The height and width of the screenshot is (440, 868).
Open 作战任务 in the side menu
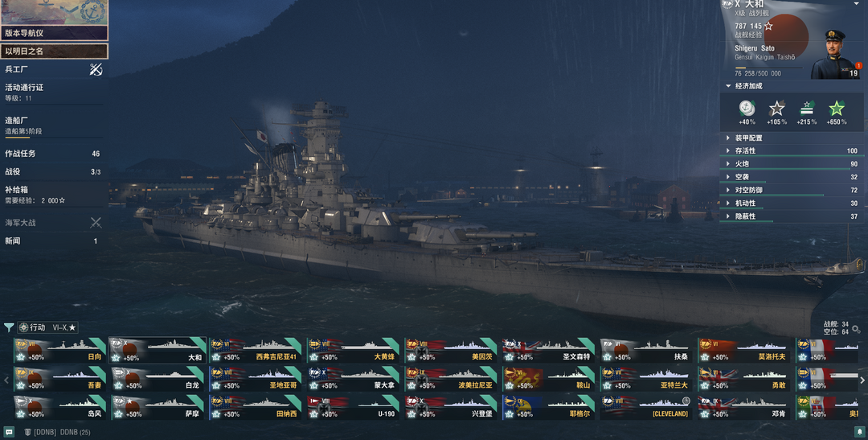coord(53,154)
